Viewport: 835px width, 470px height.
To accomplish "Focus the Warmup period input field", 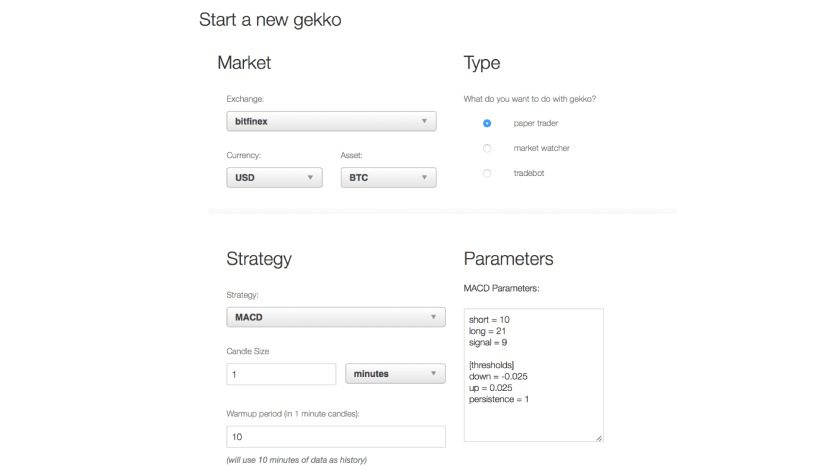I will tap(335, 437).
